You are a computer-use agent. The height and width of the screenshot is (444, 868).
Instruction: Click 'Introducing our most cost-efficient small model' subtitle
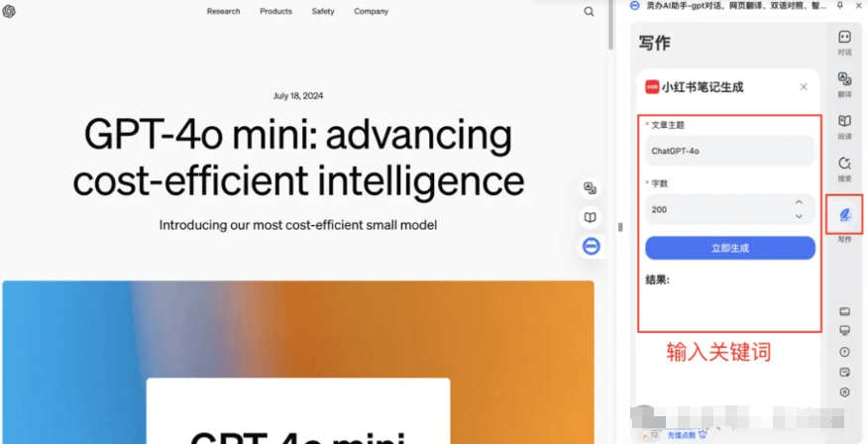coord(298,225)
